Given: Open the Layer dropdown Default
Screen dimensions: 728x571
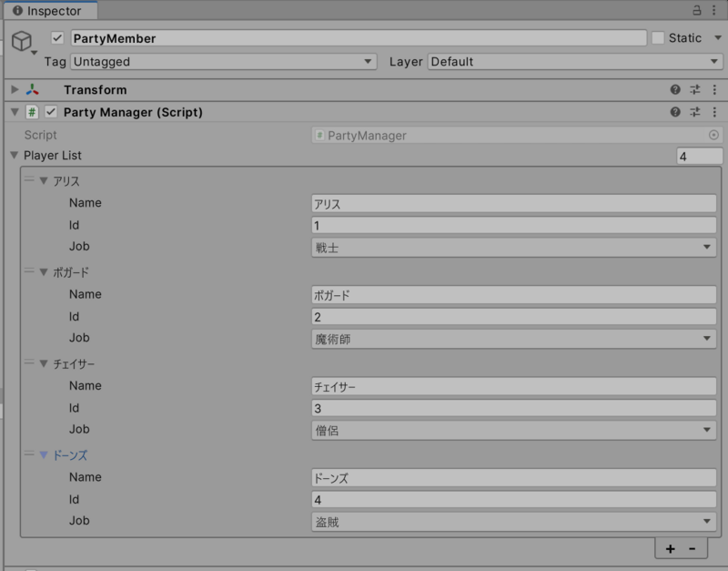Looking at the screenshot, I should [575, 61].
